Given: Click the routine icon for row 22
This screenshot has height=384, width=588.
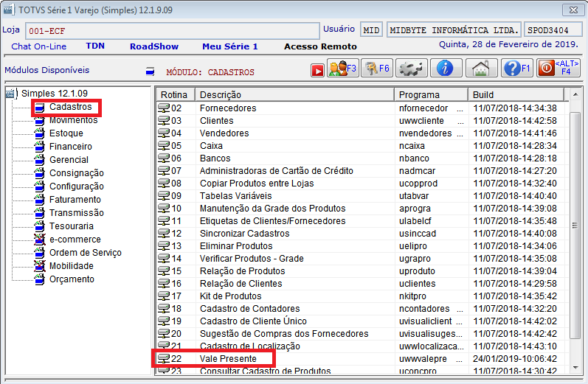Looking at the screenshot, I should coord(164,358).
